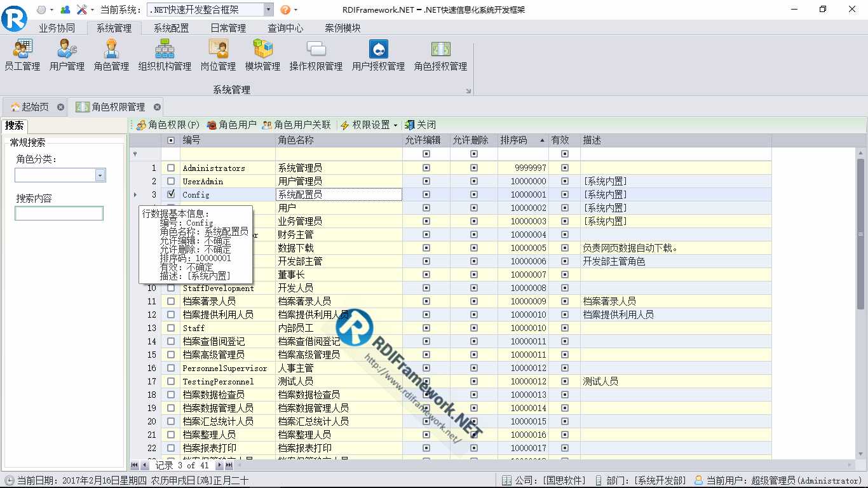Click the orange help question mark icon

click(285, 10)
